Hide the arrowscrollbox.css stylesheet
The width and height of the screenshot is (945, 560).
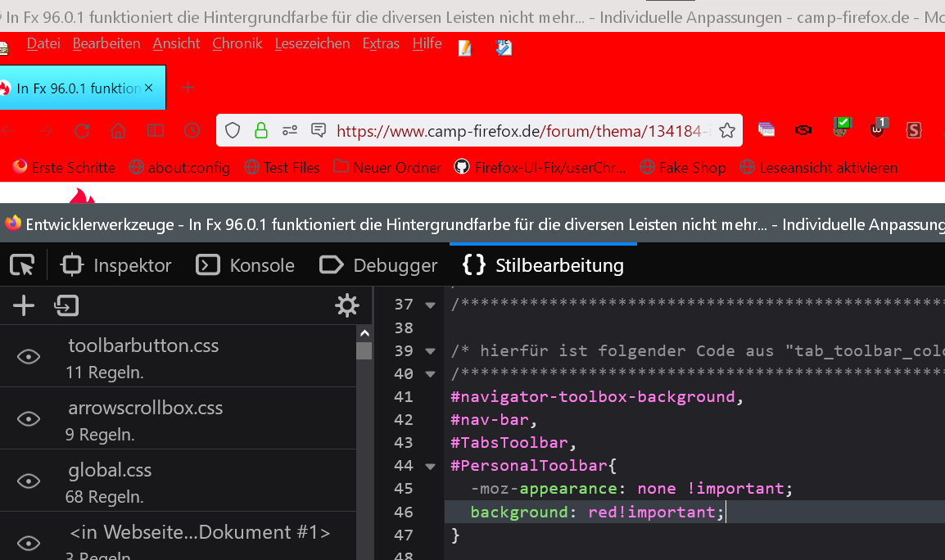point(29,418)
